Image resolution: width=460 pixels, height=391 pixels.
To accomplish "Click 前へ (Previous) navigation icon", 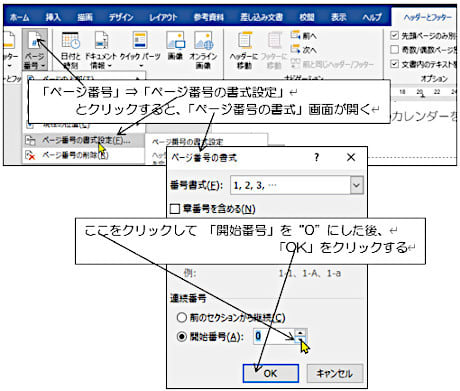I will tap(304, 35).
